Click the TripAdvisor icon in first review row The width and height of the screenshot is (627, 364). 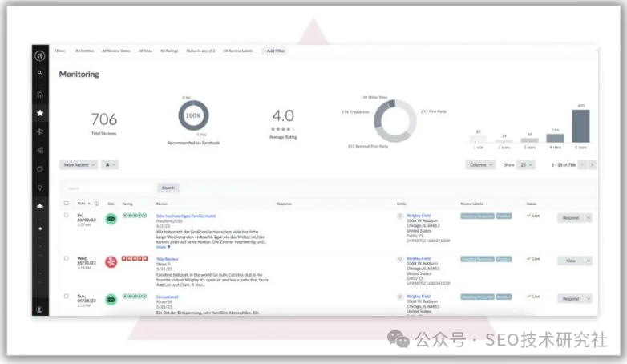pyautogui.click(x=111, y=219)
